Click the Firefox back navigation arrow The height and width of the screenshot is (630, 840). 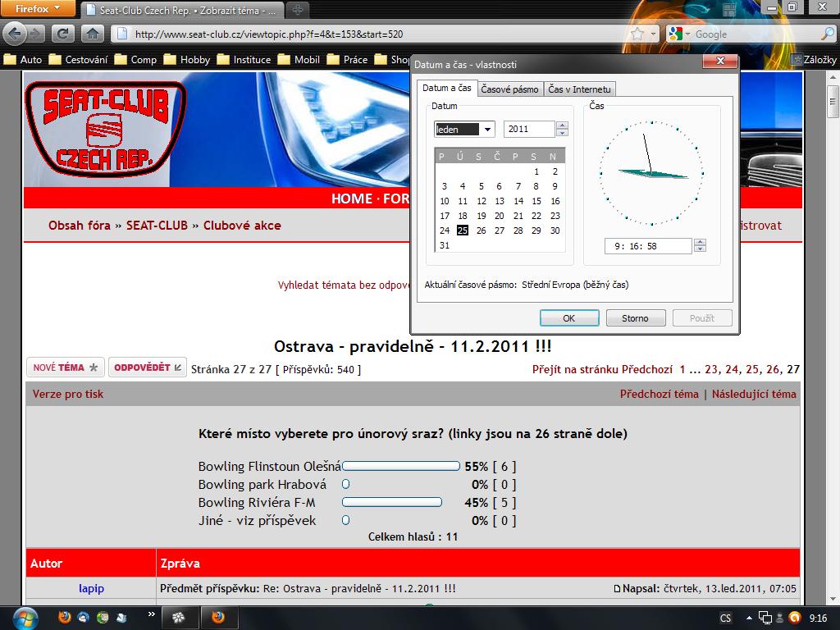15,34
